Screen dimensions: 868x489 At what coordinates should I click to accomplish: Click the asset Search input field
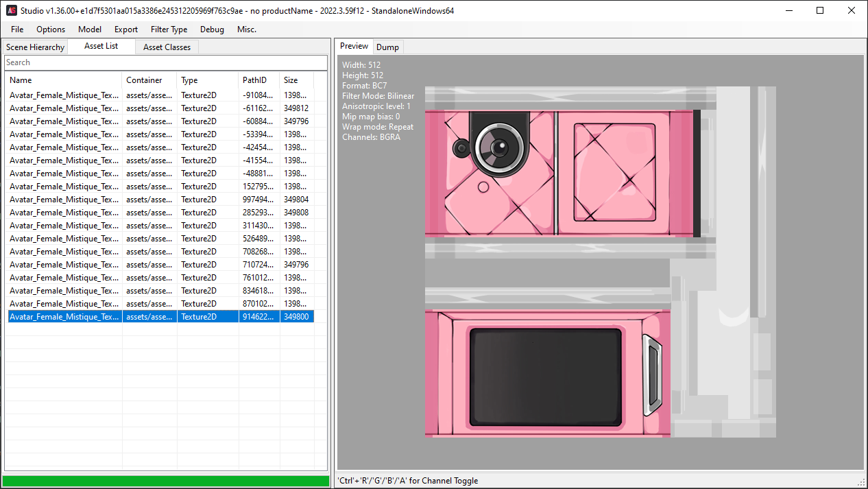click(x=165, y=62)
